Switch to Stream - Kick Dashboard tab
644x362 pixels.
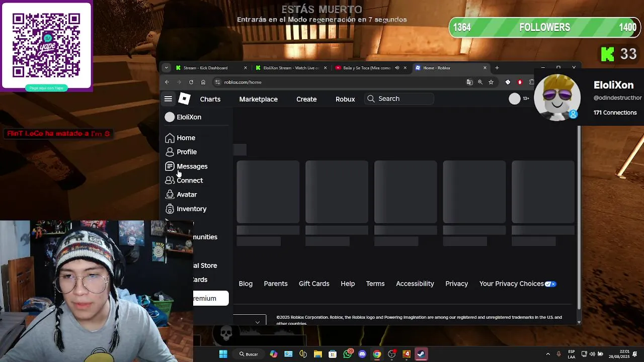coord(210,68)
